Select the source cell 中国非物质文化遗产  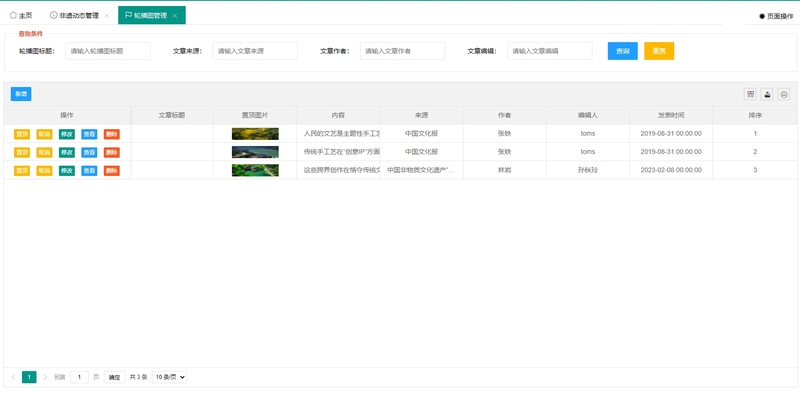tap(421, 170)
